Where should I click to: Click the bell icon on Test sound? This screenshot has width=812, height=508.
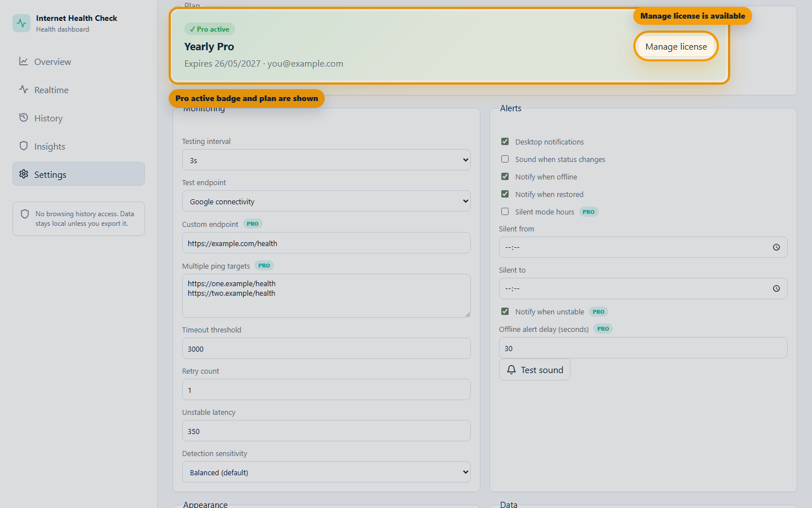click(x=511, y=370)
